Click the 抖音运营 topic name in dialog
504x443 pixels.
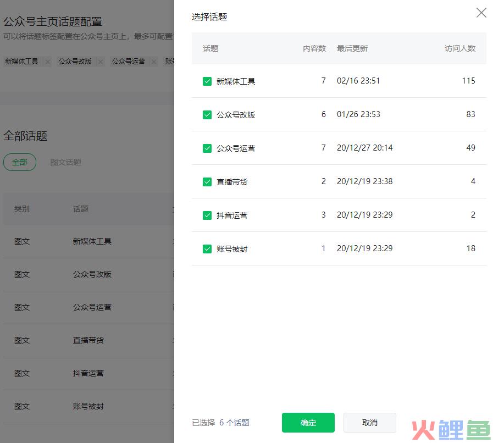click(x=232, y=215)
